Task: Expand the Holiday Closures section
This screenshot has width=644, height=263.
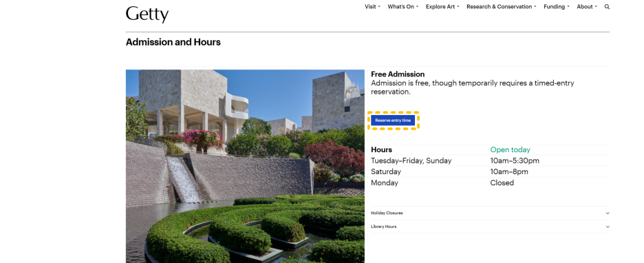Action: (490, 213)
